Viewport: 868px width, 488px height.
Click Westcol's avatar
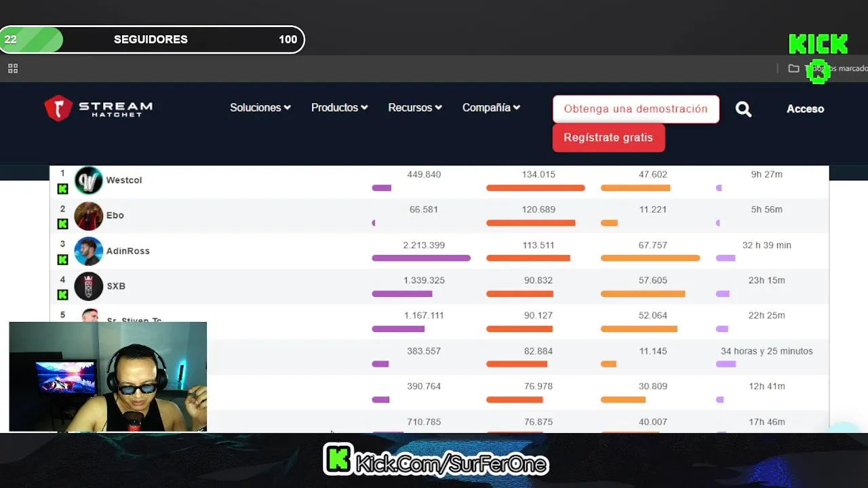[88, 180]
